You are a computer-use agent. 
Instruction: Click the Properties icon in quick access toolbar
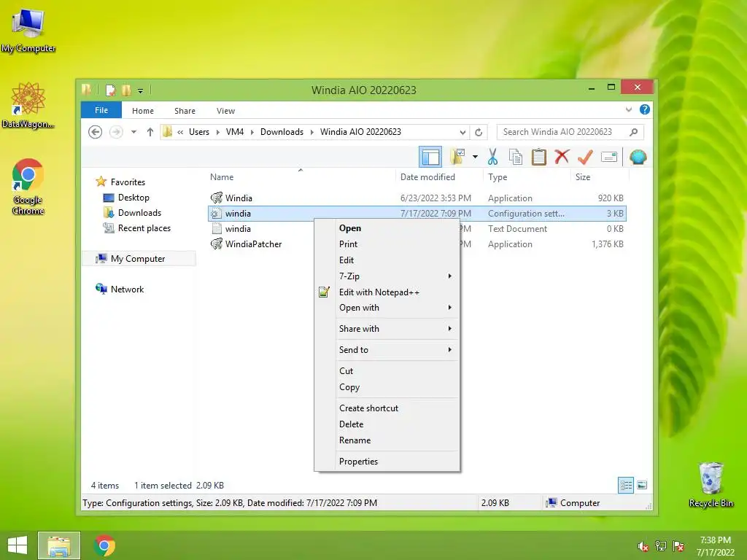111,90
